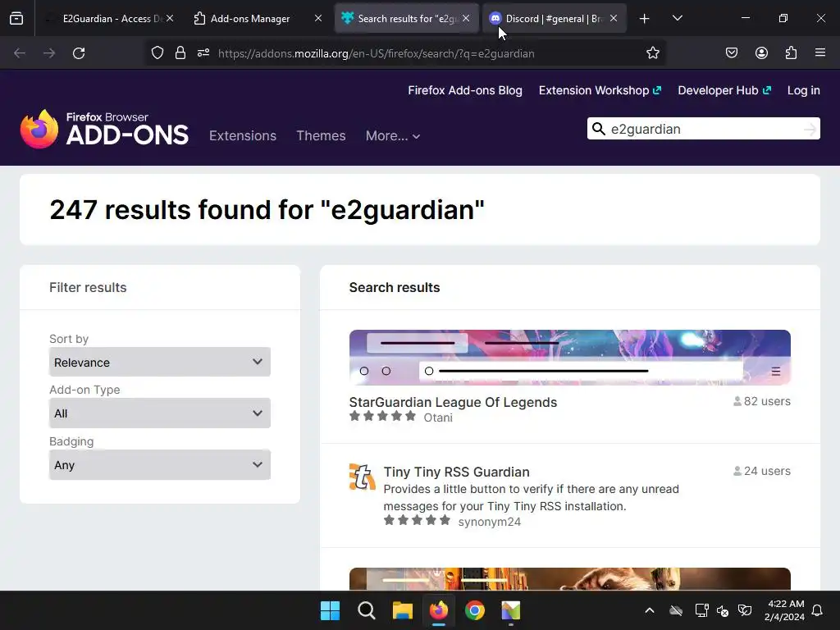Expand the More... dropdown menu

(393, 135)
